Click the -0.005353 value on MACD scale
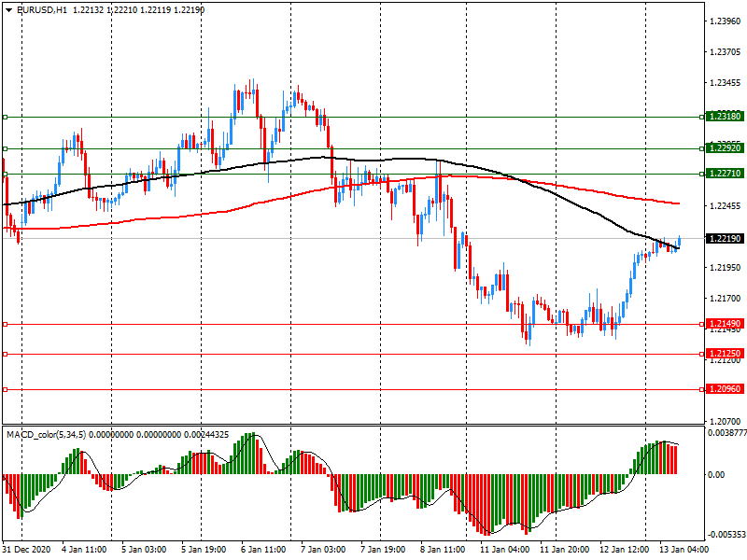The height and width of the screenshot is (560, 747). (725, 535)
